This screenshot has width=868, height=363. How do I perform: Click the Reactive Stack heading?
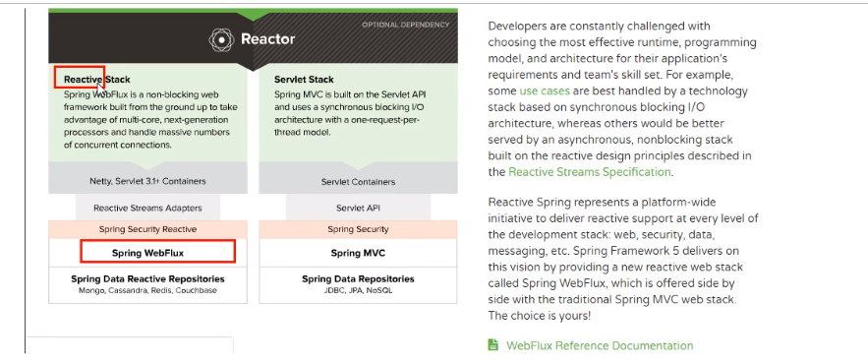point(97,80)
